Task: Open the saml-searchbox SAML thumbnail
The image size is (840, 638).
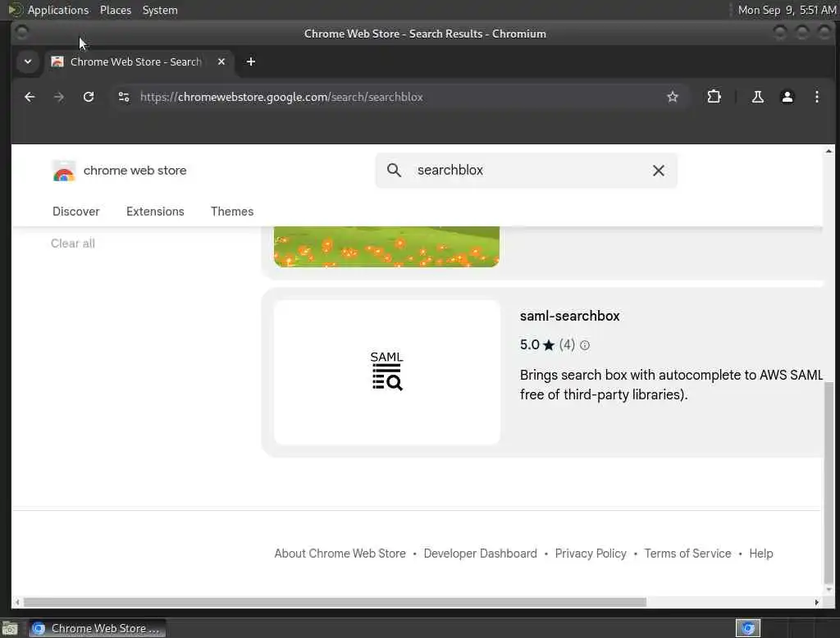Action: (387, 371)
